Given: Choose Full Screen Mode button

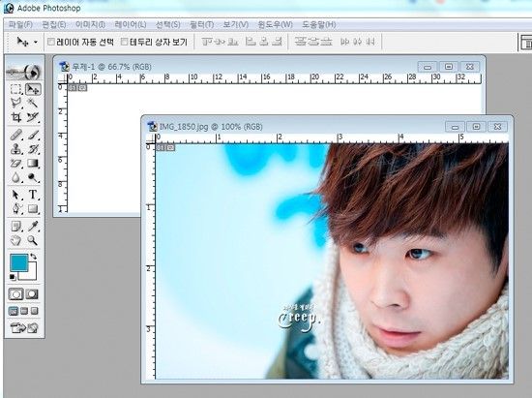Looking at the screenshot, I should pos(35,311).
